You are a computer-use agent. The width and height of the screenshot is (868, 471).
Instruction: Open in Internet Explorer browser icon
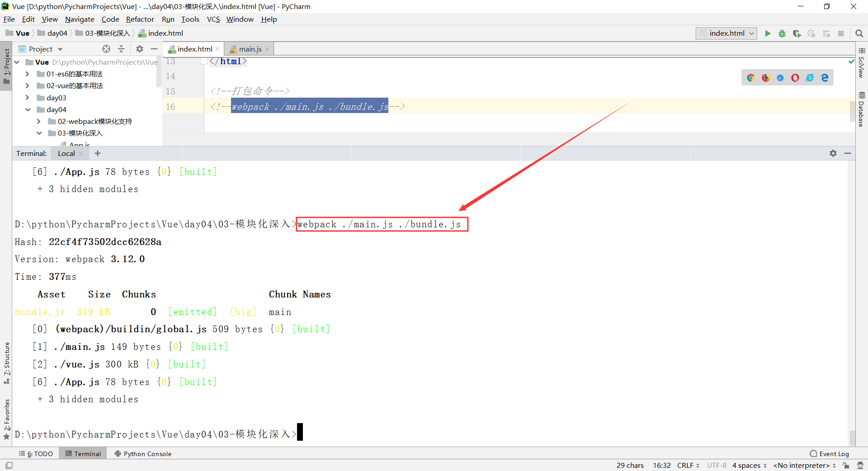click(810, 78)
